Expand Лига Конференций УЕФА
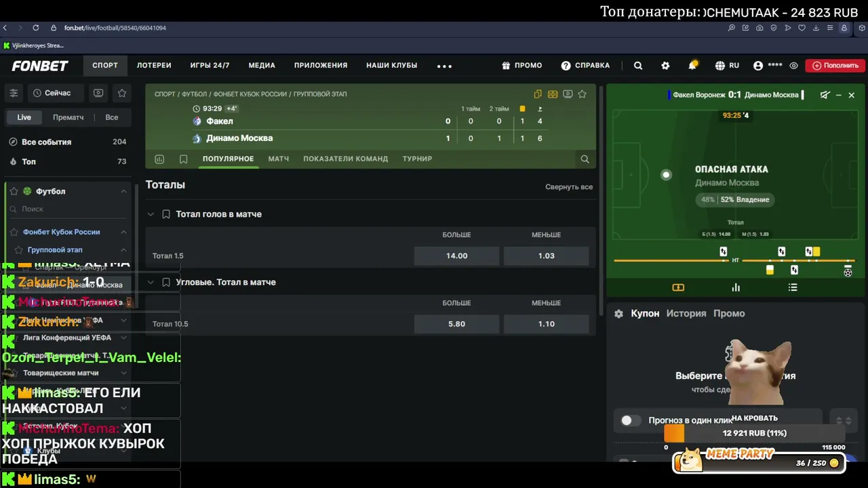The height and width of the screenshot is (488, 868). (123, 338)
